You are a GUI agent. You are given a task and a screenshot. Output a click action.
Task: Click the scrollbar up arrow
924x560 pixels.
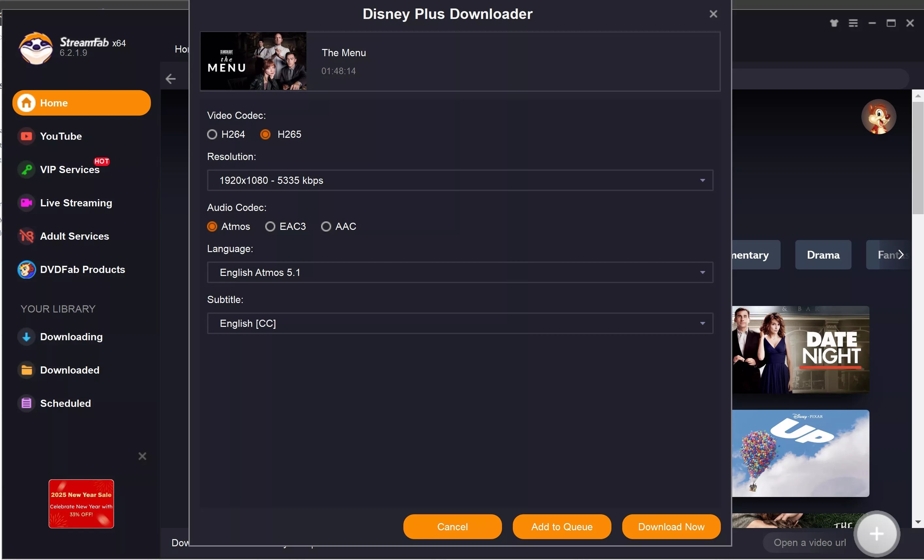point(917,96)
